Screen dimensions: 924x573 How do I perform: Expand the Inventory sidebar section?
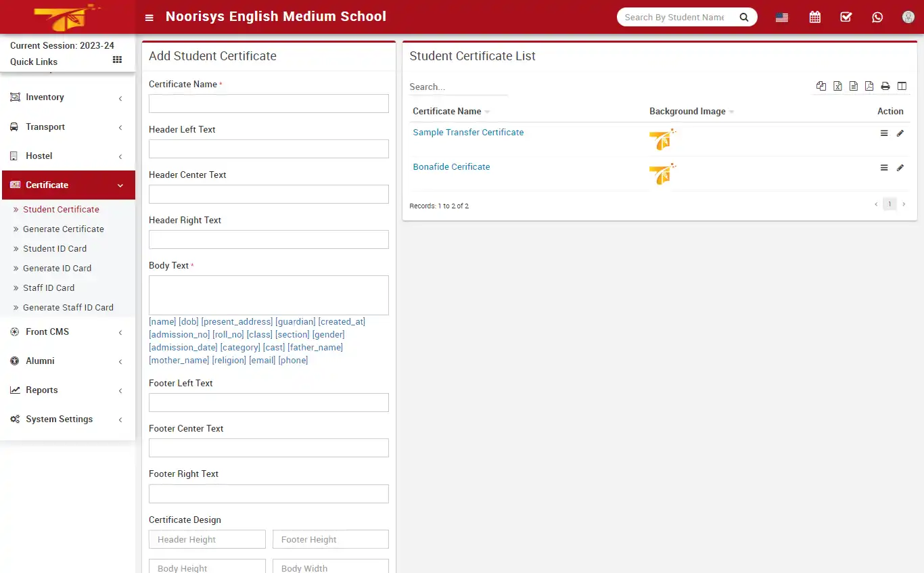click(45, 97)
